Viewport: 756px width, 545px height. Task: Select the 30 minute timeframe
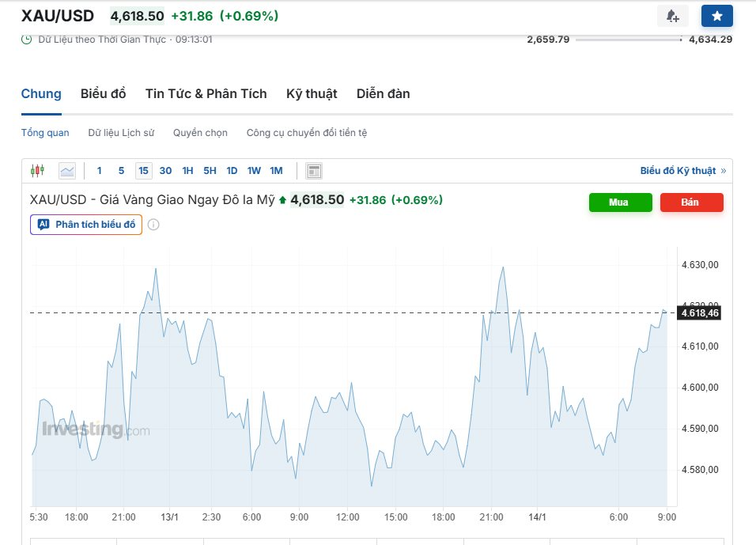click(x=165, y=170)
